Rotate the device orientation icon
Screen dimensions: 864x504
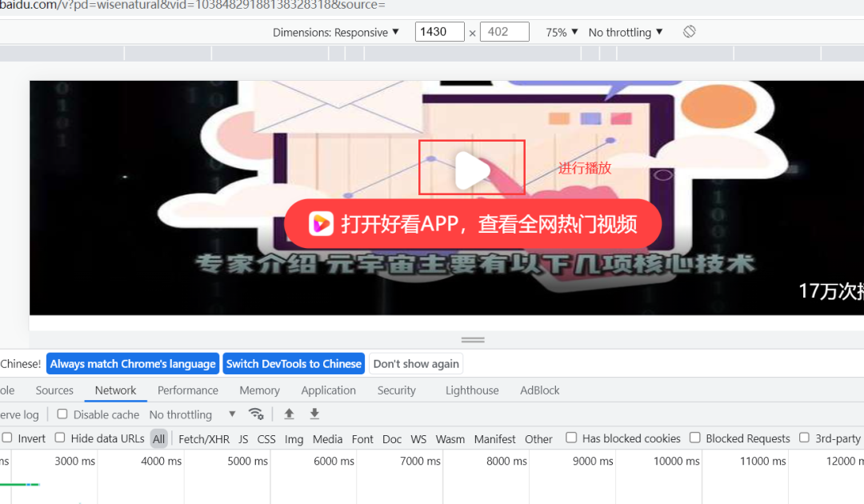click(x=689, y=32)
